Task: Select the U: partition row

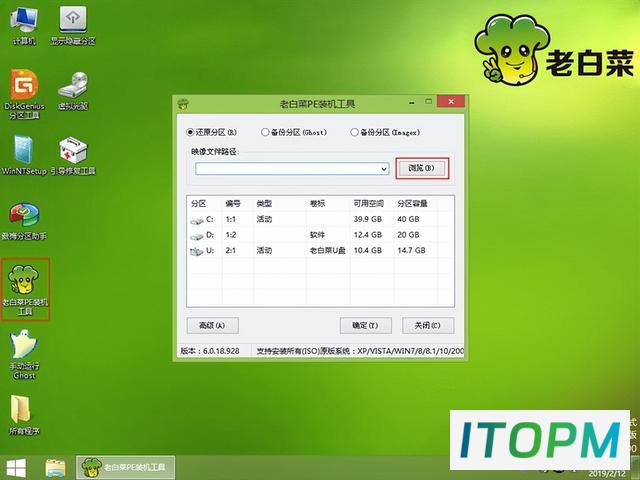Action: [320, 250]
